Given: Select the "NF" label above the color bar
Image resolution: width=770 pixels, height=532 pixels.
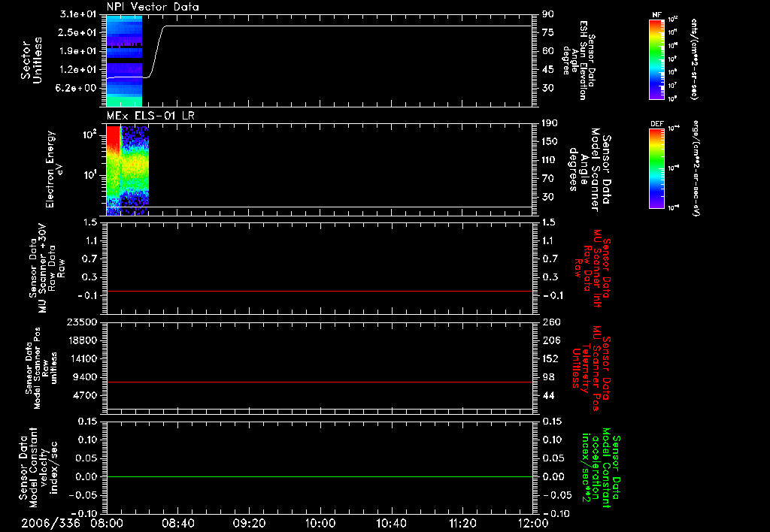Looking at the screenshot, I should coord(656,15).
